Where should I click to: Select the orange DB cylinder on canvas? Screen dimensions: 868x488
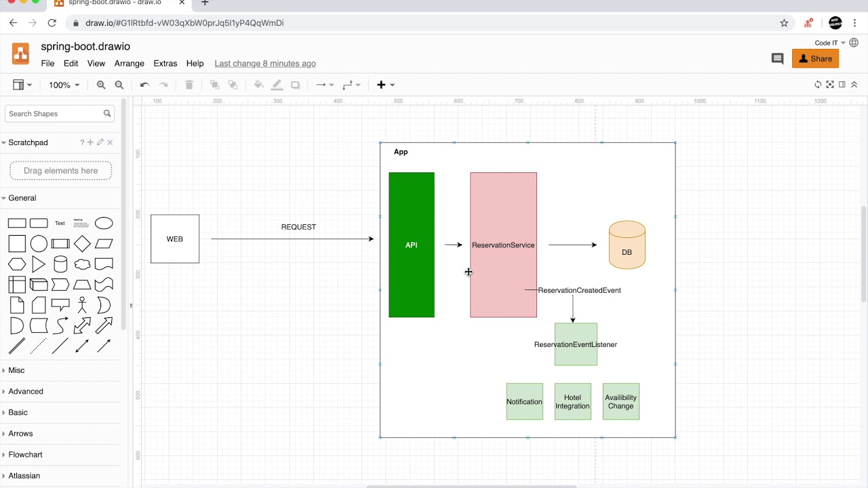click(x=627, y=245)
